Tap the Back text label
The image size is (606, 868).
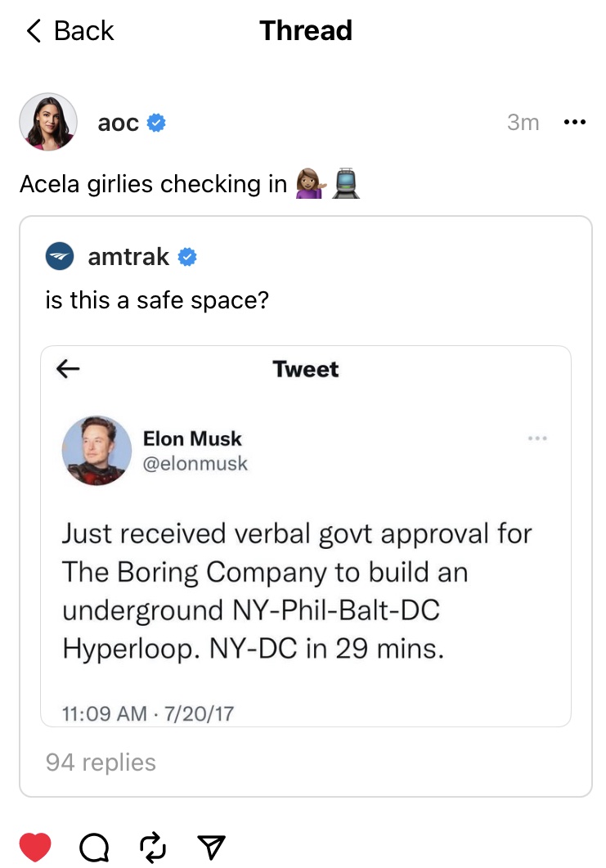[x=84, y=31]
